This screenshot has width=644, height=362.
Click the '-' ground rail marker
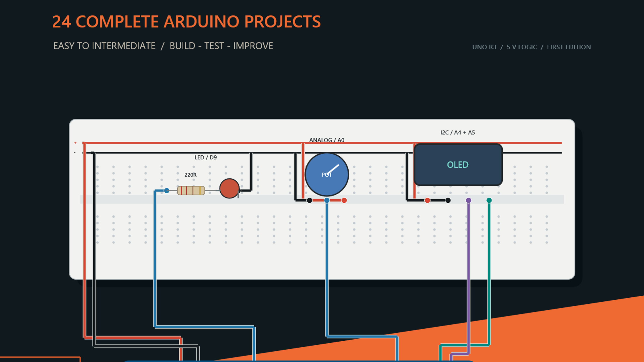[x=75, y=152]
